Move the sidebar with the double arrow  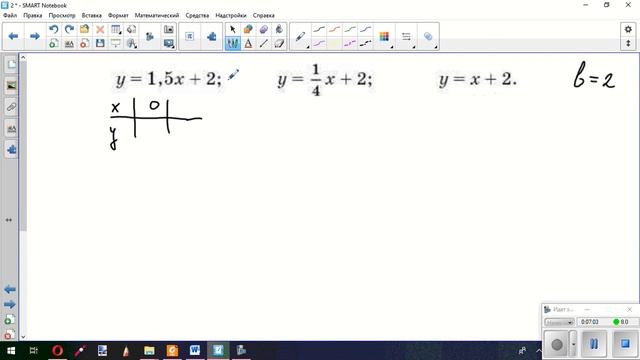pyautogui.click(x=9, y=220)
